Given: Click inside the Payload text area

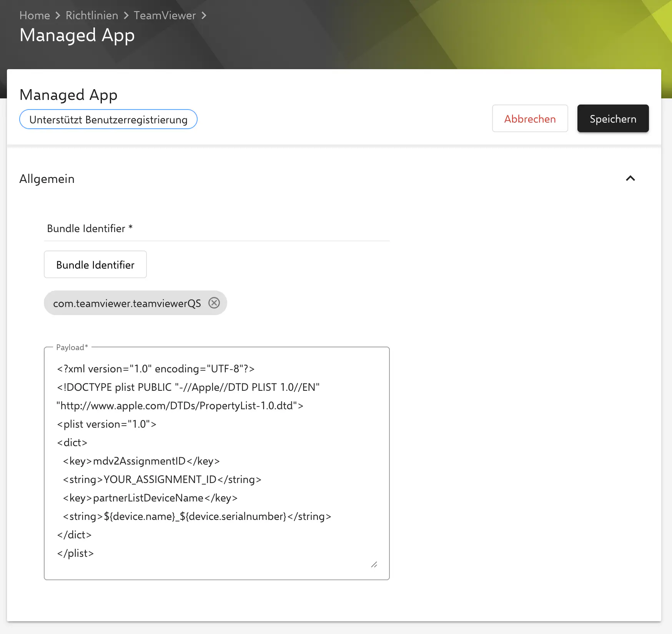Looking at the screenshot, I should tap(217, 461).
